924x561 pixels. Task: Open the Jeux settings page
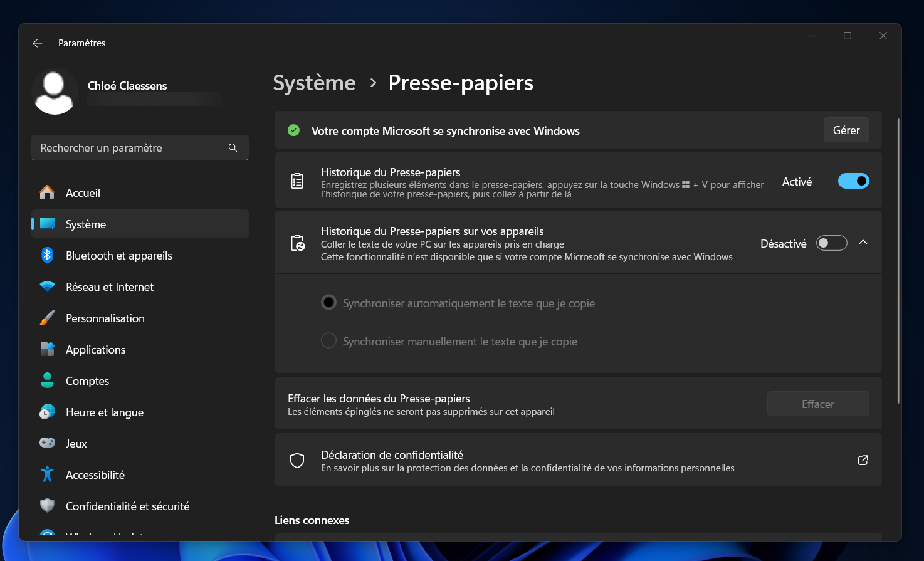pos(76,443)
